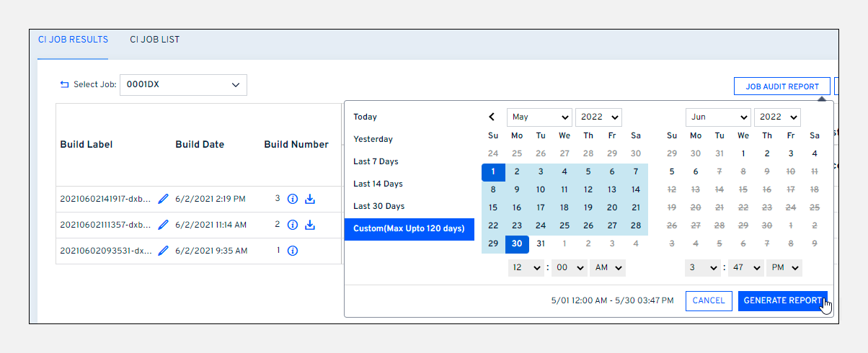Download build number 3 artifact
This screenshot has width=868, height=353.
[310, 199]
